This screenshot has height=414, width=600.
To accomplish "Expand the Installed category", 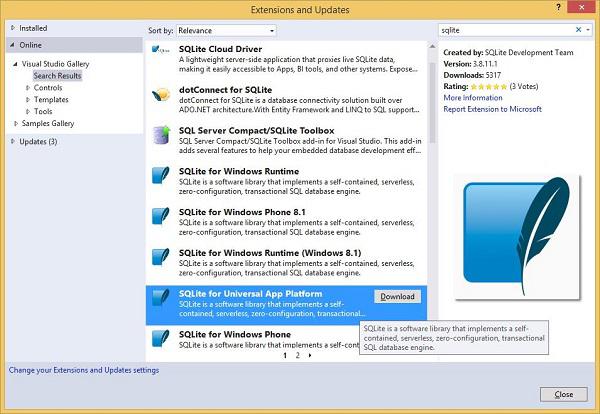I will [x=12, y=28].
